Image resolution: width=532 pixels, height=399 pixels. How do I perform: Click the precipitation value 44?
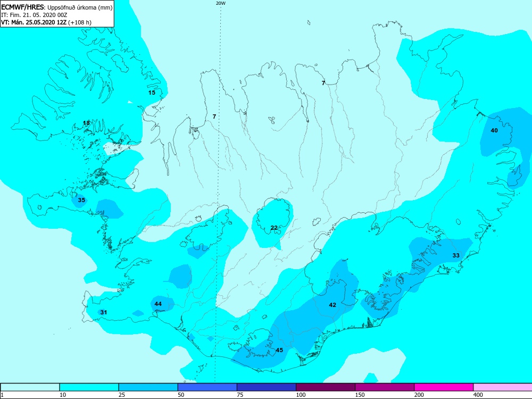tap(158, 304)
